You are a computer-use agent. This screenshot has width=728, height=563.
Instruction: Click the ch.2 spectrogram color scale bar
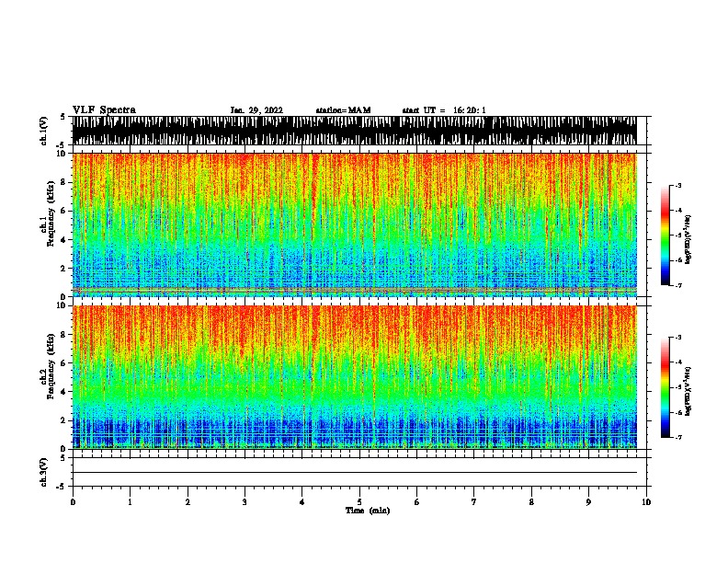coord(665,387)
